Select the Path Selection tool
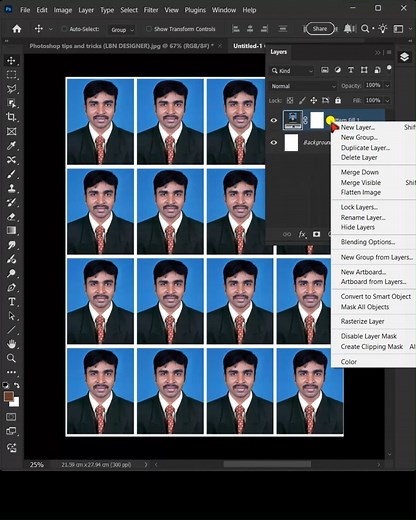This screenshot has height=520, width=416. 11,316
